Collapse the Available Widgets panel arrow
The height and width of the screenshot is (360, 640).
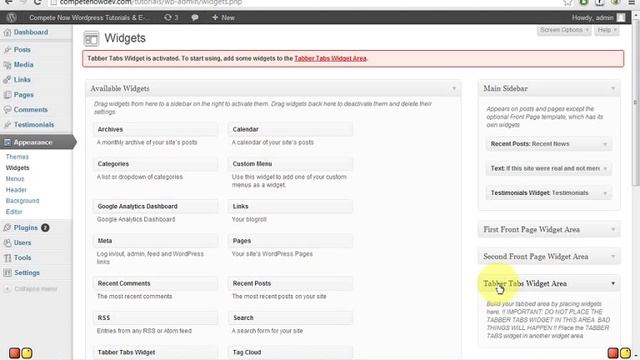tap(454, 89)
